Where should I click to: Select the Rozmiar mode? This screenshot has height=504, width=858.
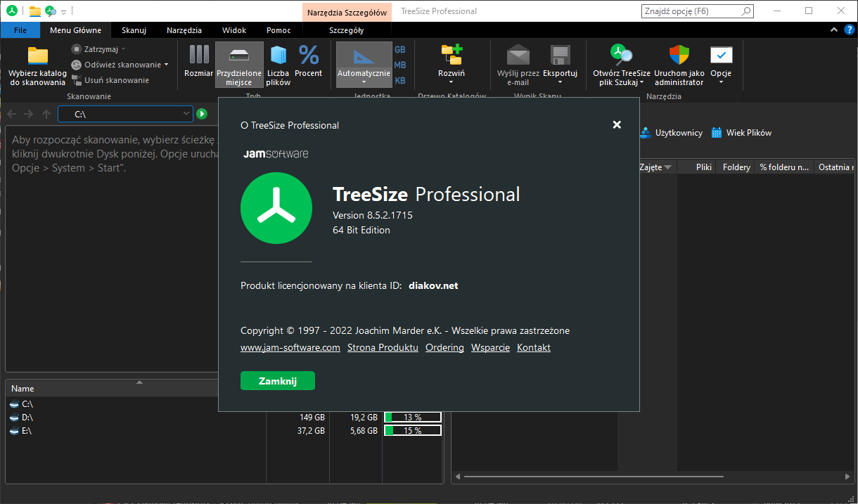[199, 60]
